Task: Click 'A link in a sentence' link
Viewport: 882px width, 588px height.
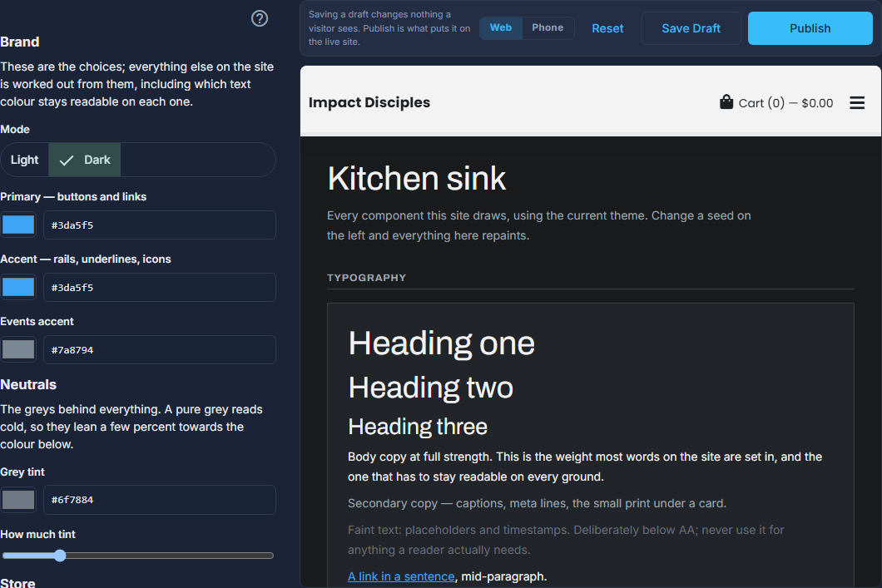Action: click(401, 576)
